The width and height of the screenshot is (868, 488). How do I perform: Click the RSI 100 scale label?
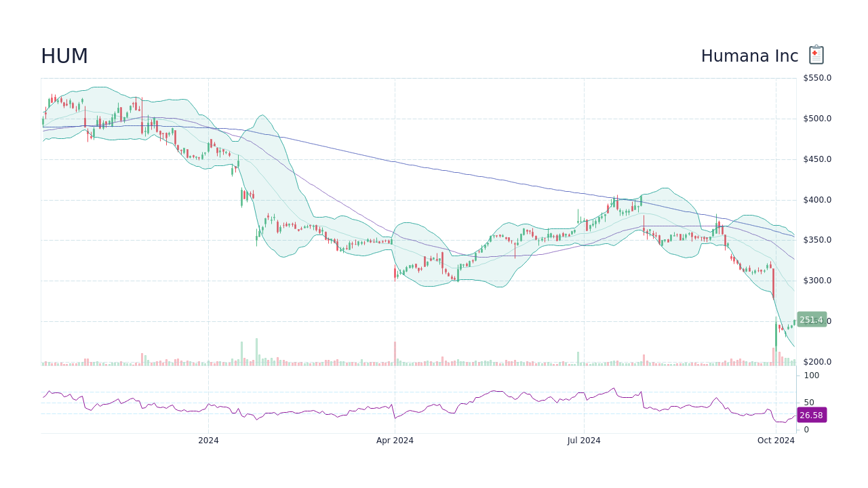pos(812,375)
